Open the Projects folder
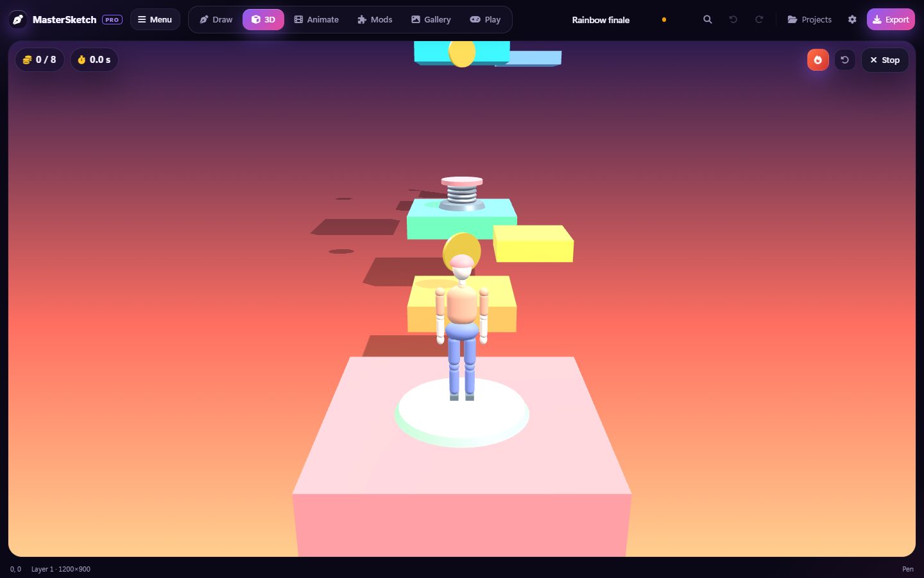Viewport: 924px width, 578px height. tap(809, 19)
